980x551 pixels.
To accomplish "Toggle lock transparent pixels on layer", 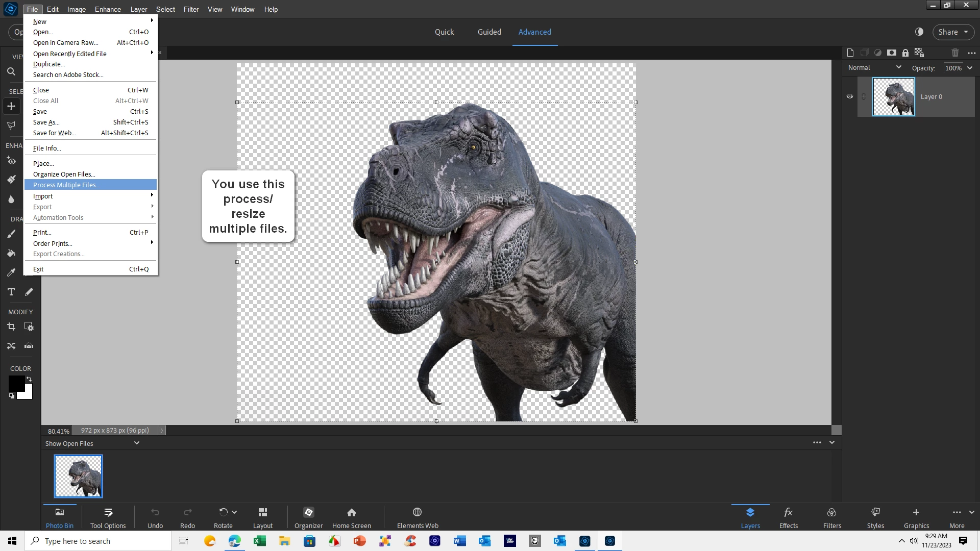I will 919,53.
